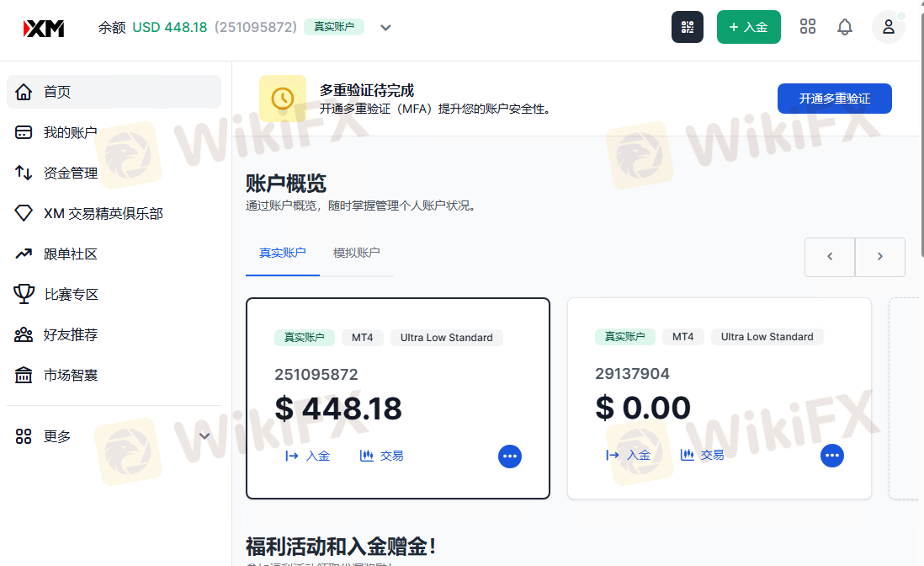This screenshot has width=924, height=566.
Task: Switch to the 模拟账户 tab
Action: [x=357, y=254]
